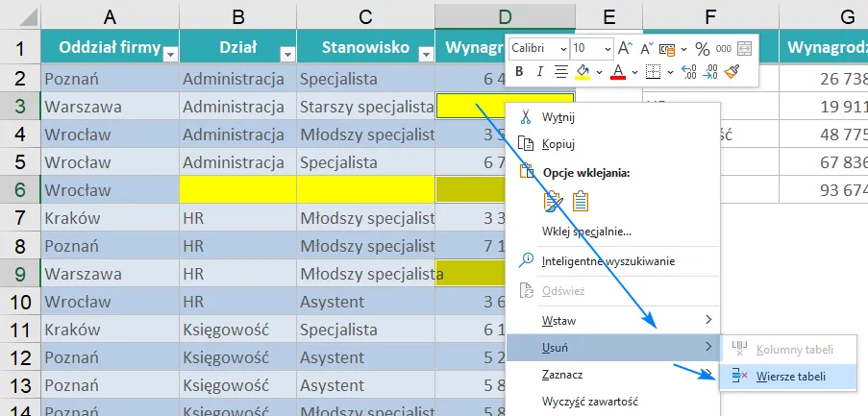Select column A header
Screen dimensions: 868x416
click(x=111, y=17)
